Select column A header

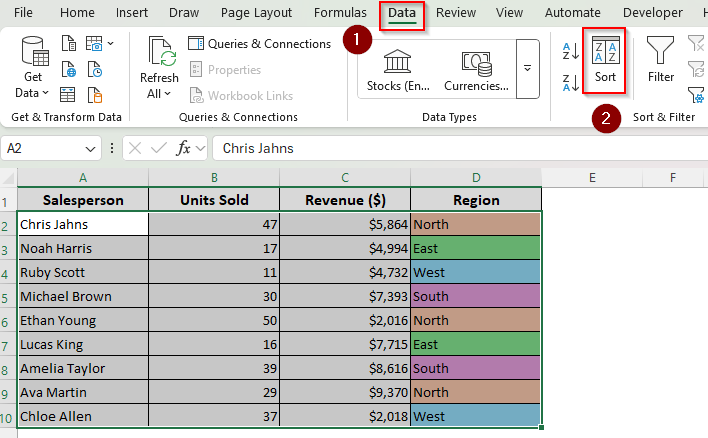tap(83, 178)
